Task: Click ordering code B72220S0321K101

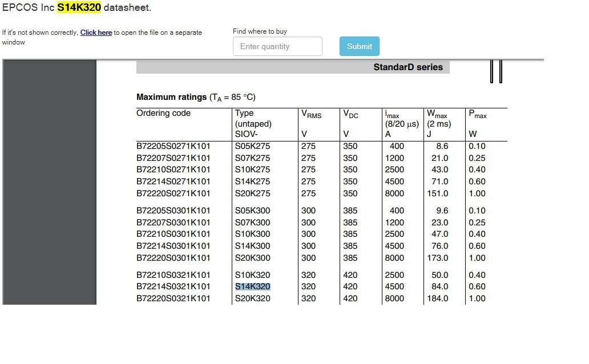Action: coord(173,298)
